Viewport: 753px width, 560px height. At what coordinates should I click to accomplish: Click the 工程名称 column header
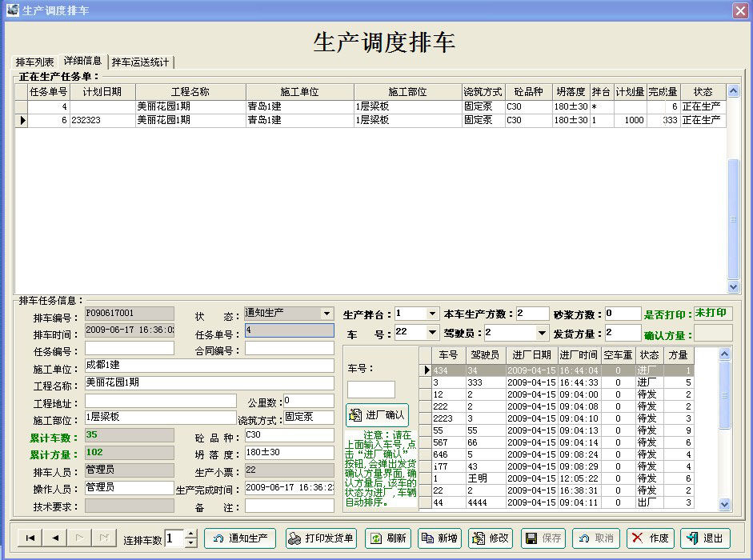190,92
